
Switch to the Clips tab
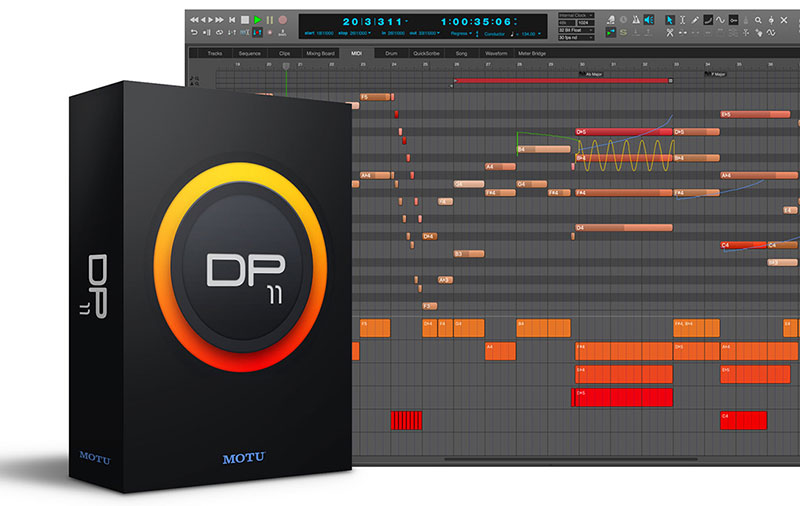click(284, 53)
